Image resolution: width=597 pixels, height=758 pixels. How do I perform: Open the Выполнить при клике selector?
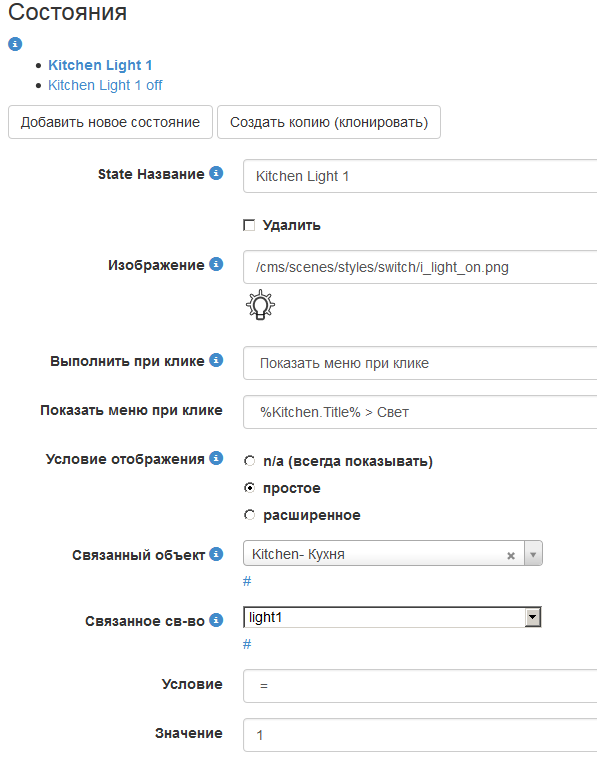coord(420,363)
